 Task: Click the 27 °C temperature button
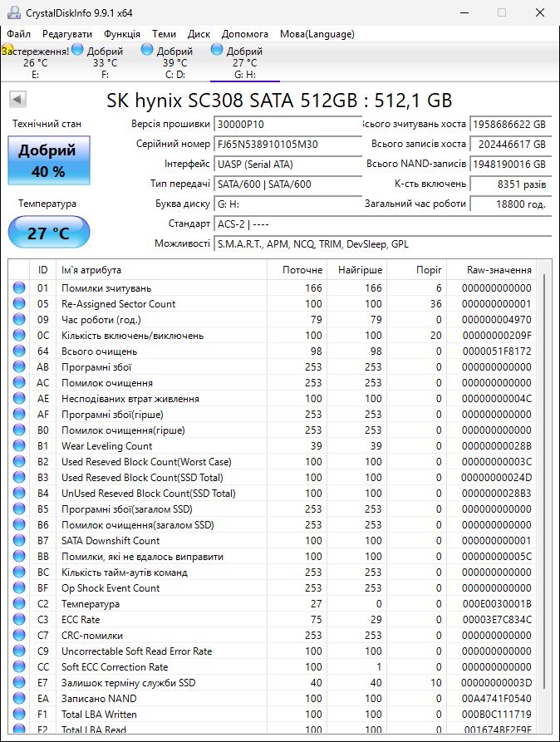[x=49, y=233]
